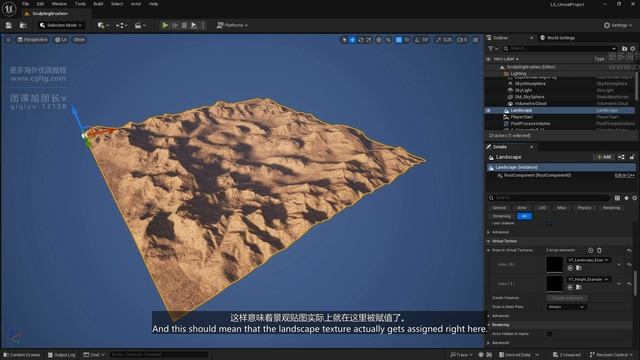Screen dimensions: 640x360
Task: Click the Add component button
Action: pos(604,157)
